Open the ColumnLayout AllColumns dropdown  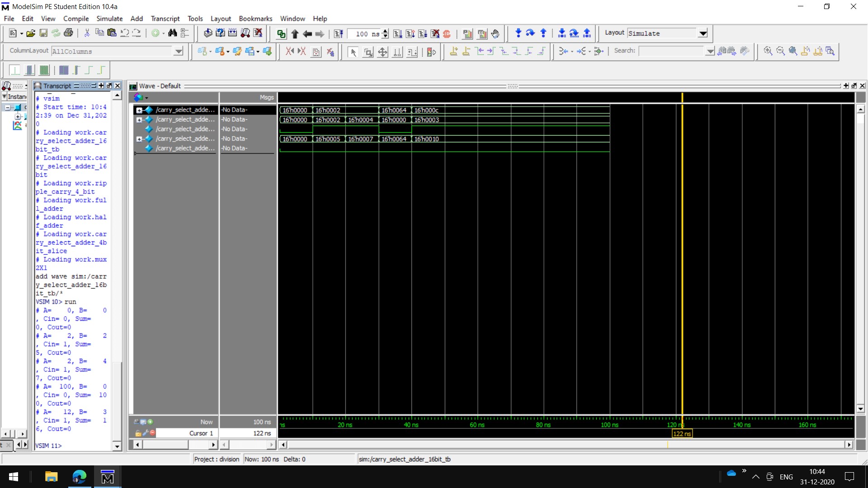[x=179, y=51]
